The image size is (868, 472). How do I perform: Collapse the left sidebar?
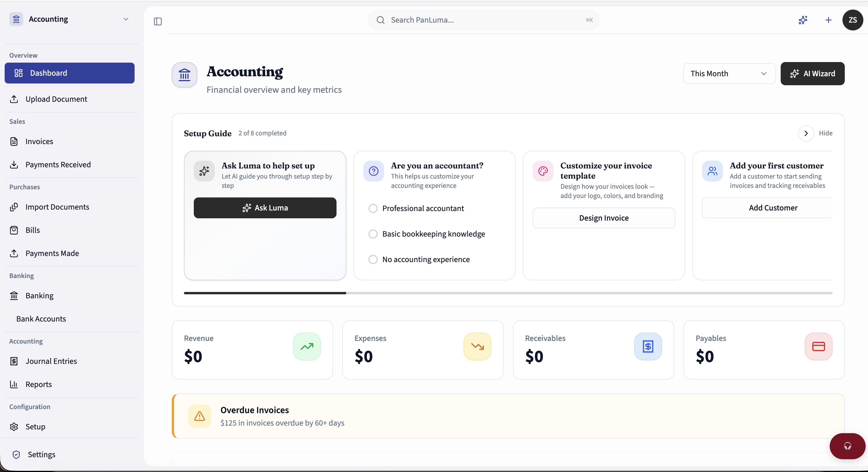pos(157,21)
